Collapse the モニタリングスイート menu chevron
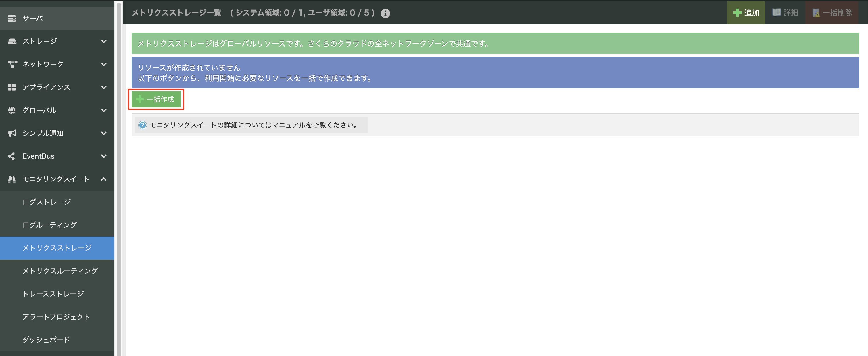Screen dimensions: 868x356 (x=104, y=179)
